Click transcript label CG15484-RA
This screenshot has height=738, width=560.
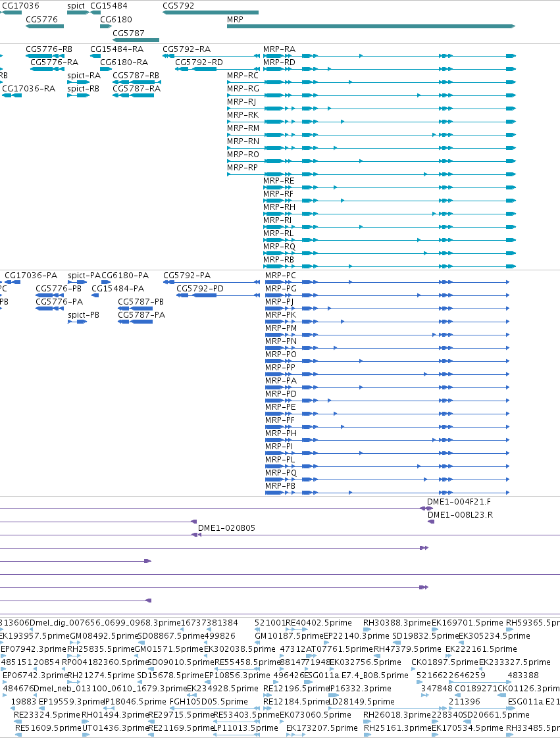[x=117, y=49]
